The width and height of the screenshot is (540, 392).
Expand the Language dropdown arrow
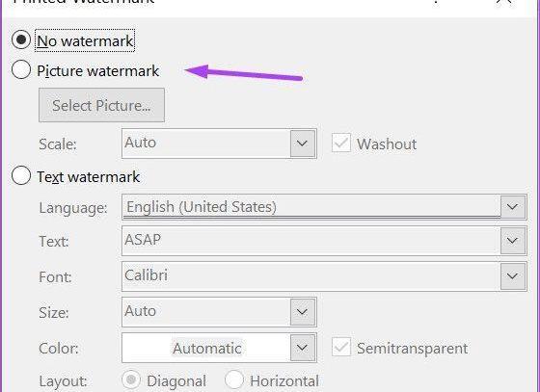point(512,207)
